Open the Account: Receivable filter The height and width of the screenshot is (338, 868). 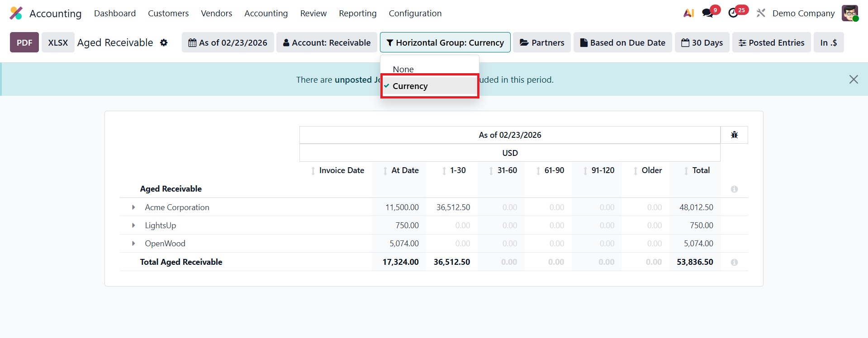click(327, 42)
